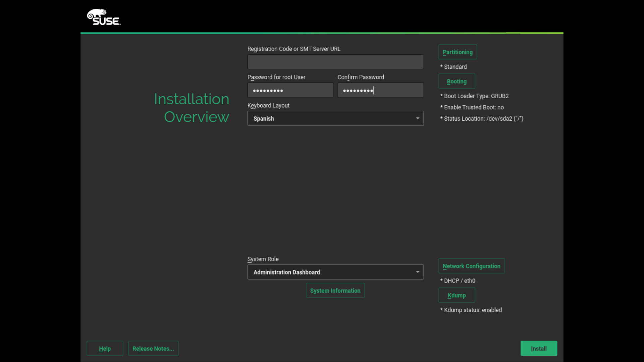Click the Enable Trusted Boot status line
The width and height of the screenshot is (644, 362).
[x=472, y=107]
